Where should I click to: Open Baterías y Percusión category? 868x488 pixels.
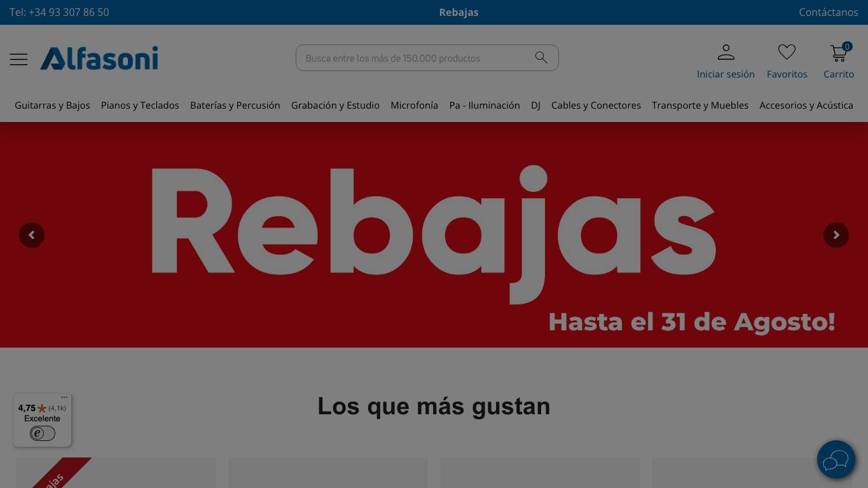pos(235,105)
